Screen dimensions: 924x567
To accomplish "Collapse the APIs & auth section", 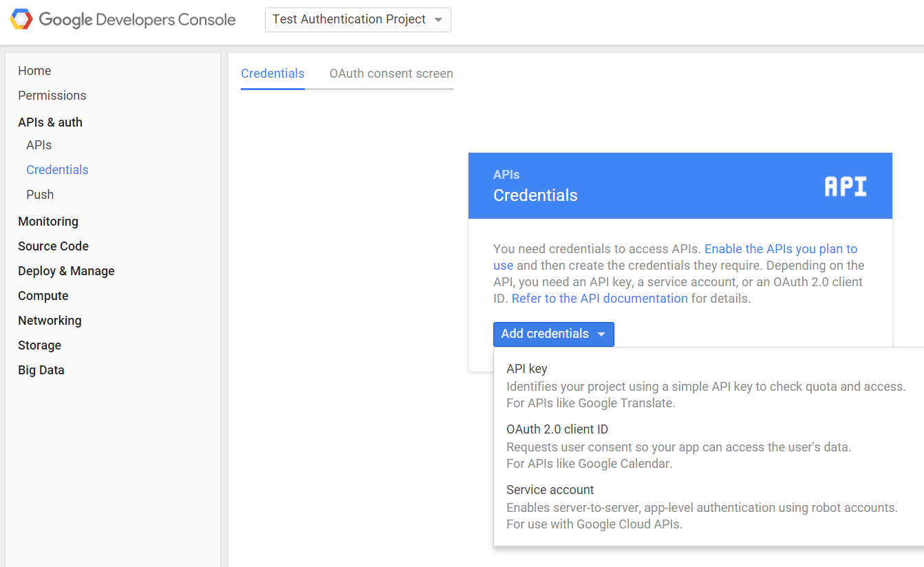I will point(50,122).
